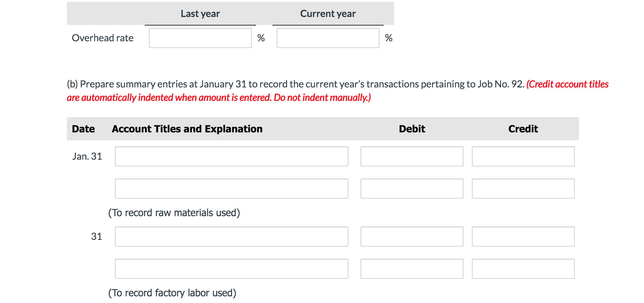Select the first account title field under Jan. 31
Viewport: 644px width, 303px height.
coord(231,156)
